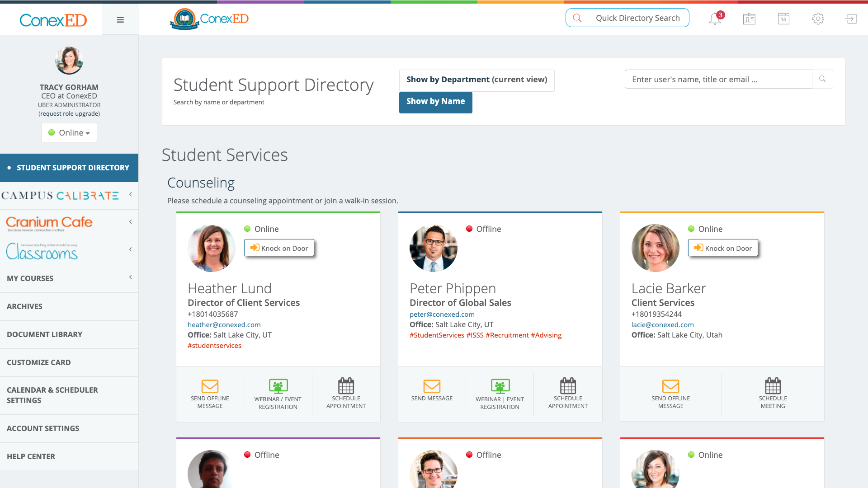Screen dimensions: 868x488
Task: Open Document Library from sidebar
Action: coord(44,334)
